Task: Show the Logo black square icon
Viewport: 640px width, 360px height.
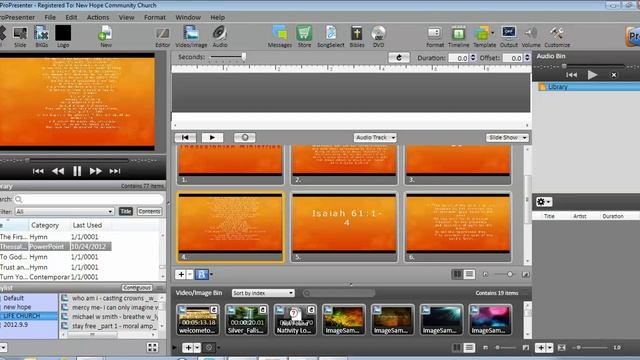Action: (x=63, y=36)
